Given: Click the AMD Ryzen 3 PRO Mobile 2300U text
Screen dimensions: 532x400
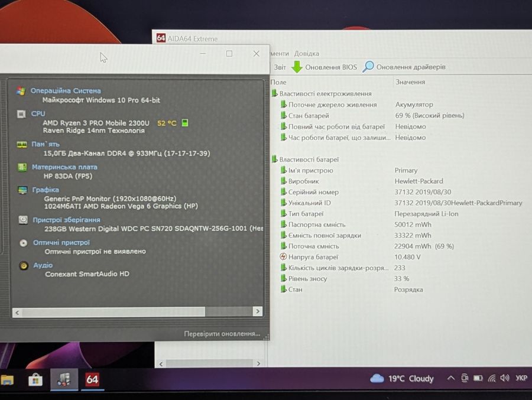Looking at the screenshot, I should pyautogui.click(x=96, y=123).
